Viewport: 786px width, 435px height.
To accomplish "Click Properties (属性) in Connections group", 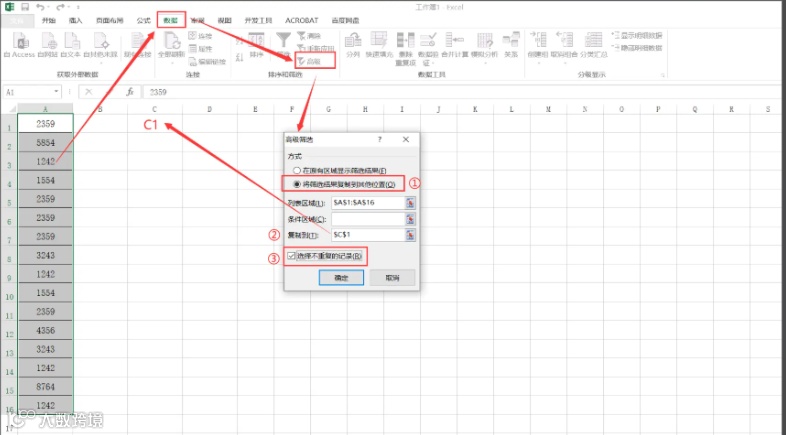I will pyautogui.click(x=201, y=49).
